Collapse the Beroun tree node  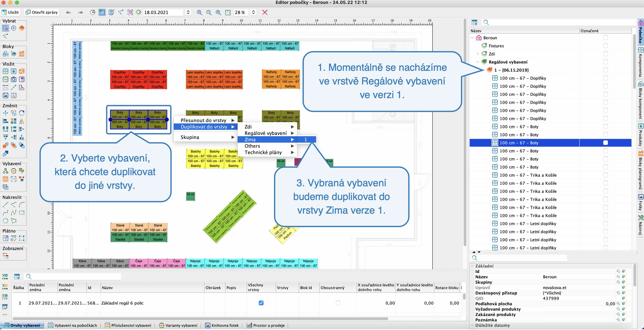(x=472, y=38)
